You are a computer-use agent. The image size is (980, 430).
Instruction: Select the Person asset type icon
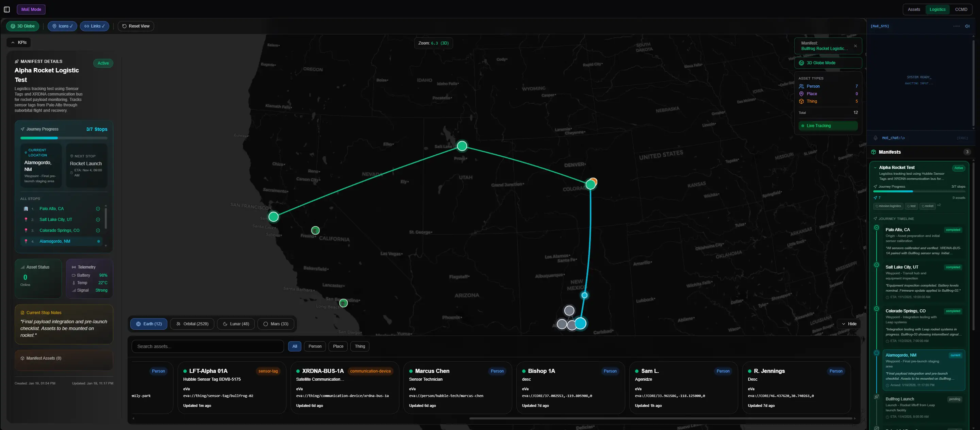[802, 86]
